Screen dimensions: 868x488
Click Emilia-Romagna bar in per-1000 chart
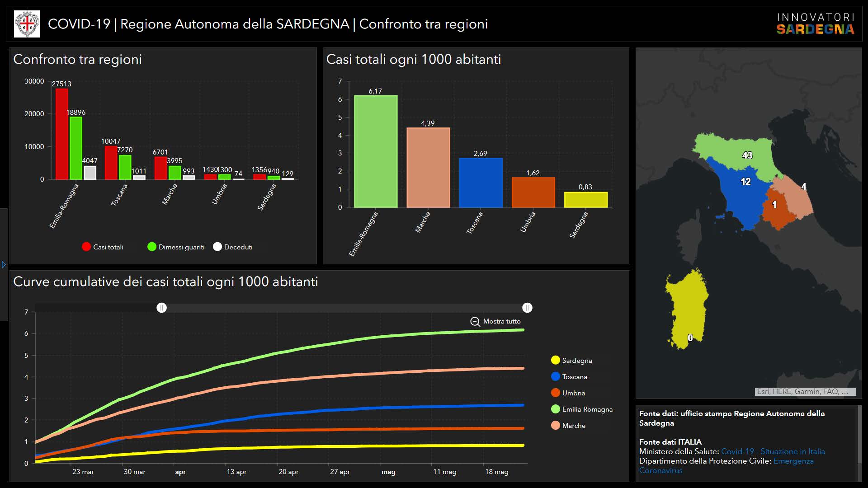pyautogui.click(x=375, y=151)
